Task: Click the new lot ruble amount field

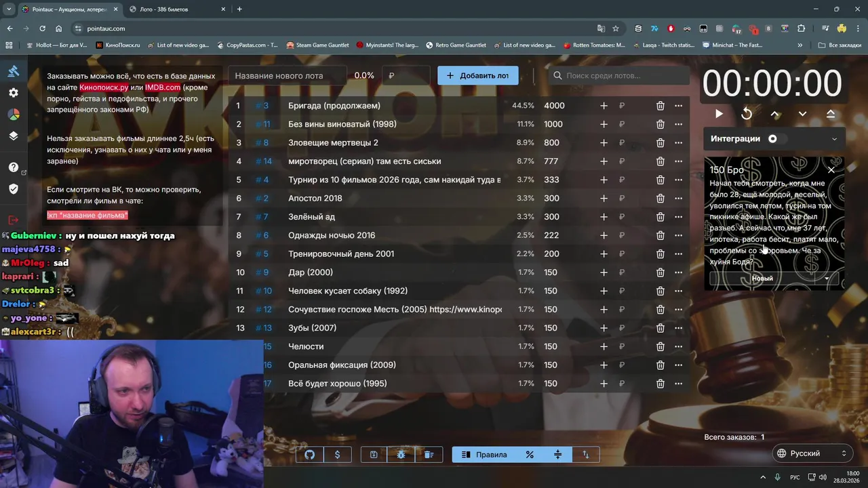Action: coord(406,76)
